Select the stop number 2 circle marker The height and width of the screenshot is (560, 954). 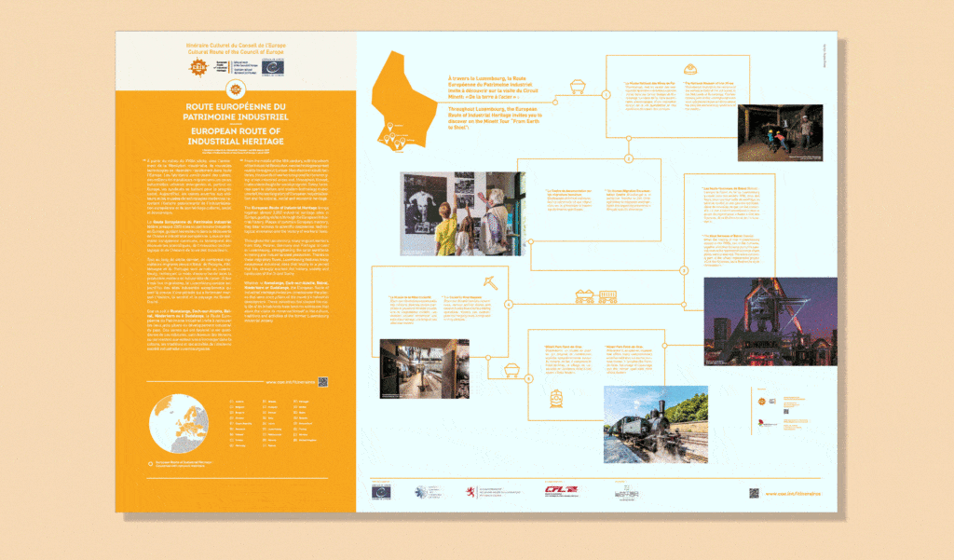tap(629, 159)
